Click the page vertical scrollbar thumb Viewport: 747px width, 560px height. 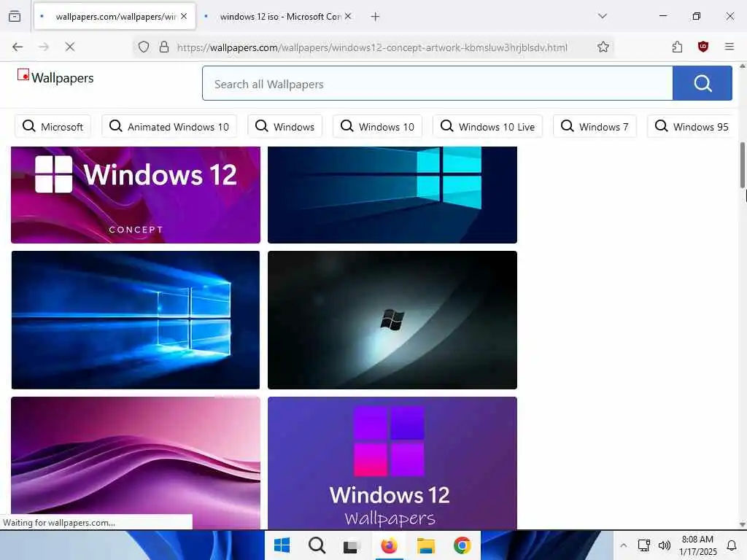(x=742, y=165)
